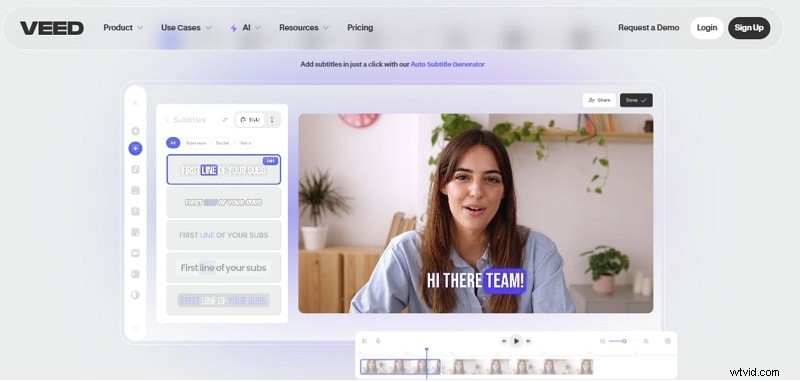Expand the Resources chevron

tap(326, 28)
